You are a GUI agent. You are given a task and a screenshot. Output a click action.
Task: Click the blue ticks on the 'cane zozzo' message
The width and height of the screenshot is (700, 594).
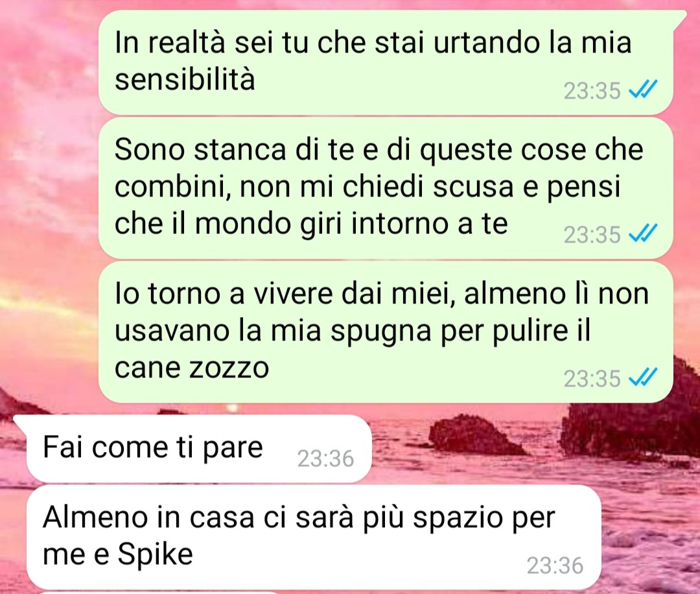pyautogui.click(x=643, y=377)
